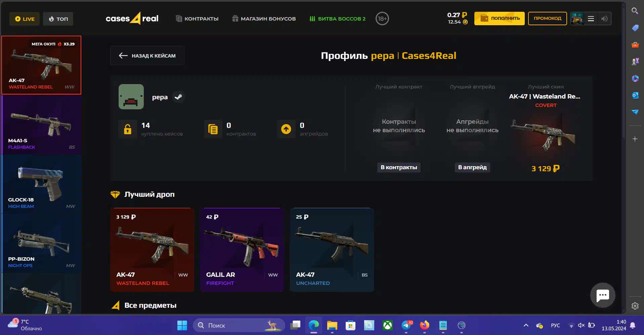Open Edge sidebar search icon
Viewport: 644px width, 335px height.
point(635,11)
